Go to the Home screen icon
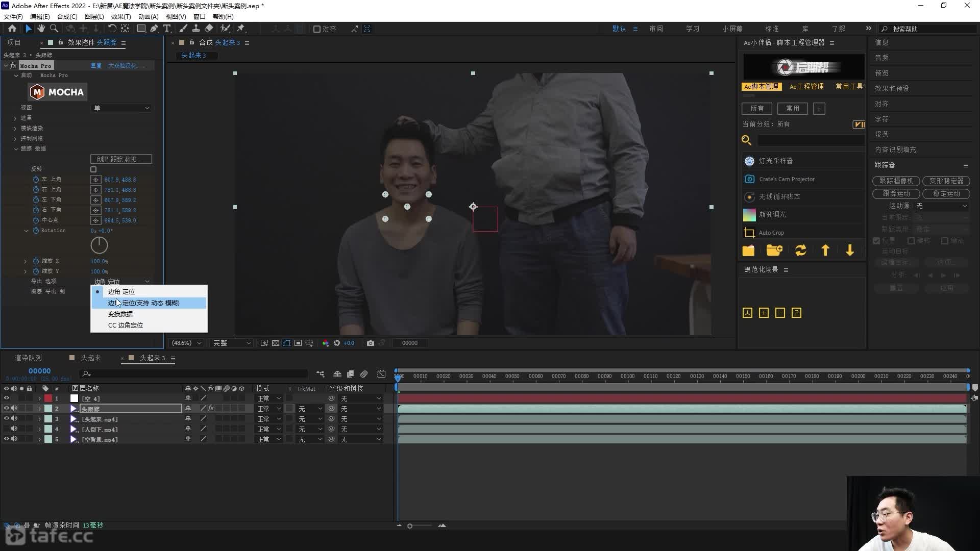 coord(12,29)
